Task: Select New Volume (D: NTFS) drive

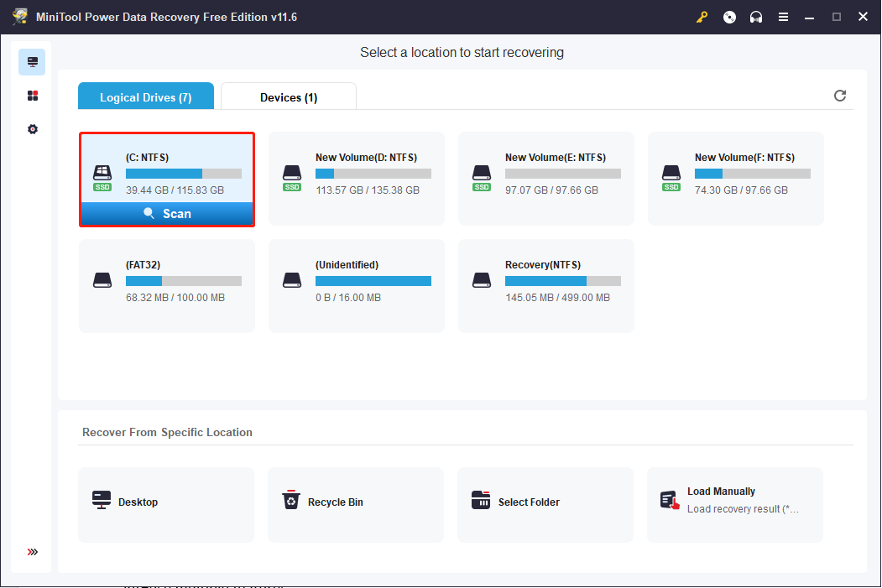Action: click(356, 178)
